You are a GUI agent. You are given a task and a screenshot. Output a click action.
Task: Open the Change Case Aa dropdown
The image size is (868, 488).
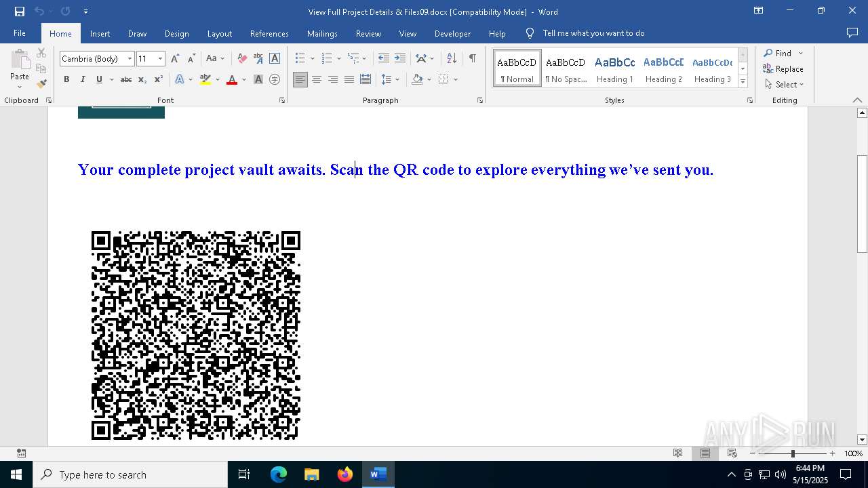216,59
